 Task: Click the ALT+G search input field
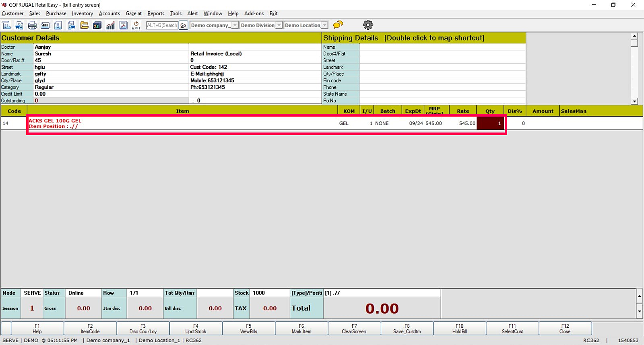(x=162, y=25)
